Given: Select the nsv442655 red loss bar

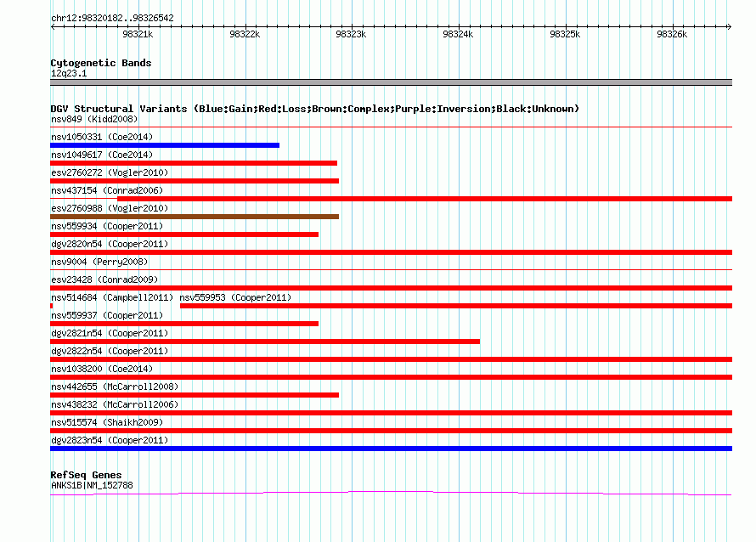Looking at the screenshot, I should 195,395.
